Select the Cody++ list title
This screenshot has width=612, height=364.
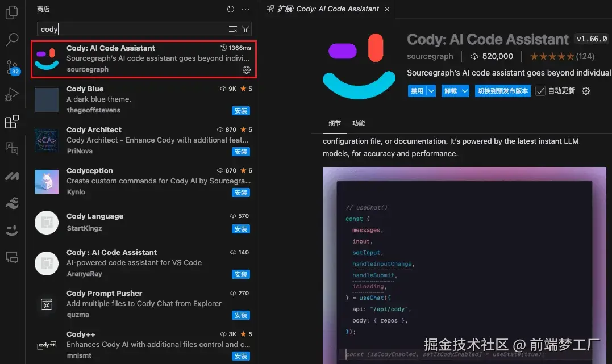tap(81, 334)
